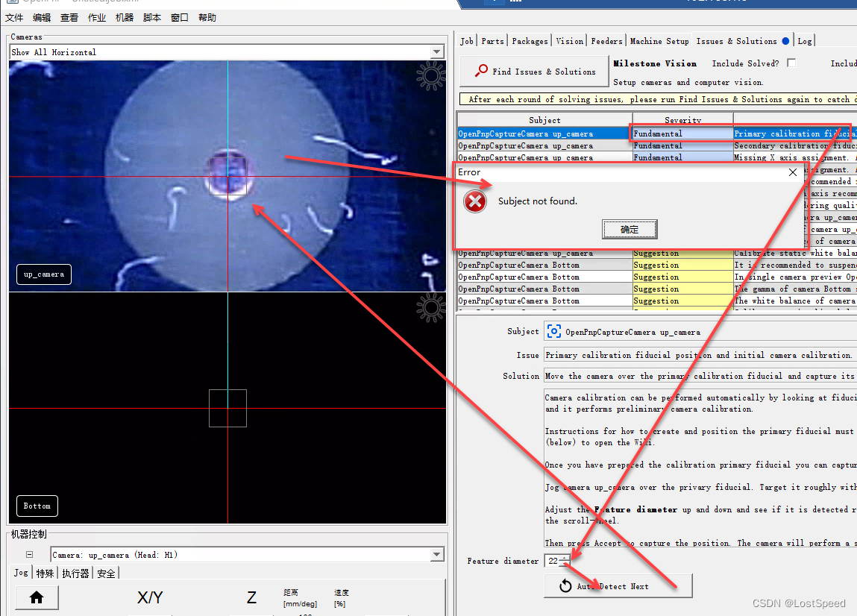
Task: Open the 编辑 menu
Action: tap(42, 17)
